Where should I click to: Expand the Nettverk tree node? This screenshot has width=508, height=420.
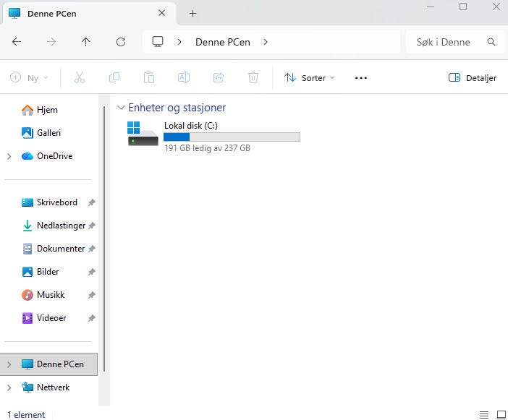[x=9, y=387]
